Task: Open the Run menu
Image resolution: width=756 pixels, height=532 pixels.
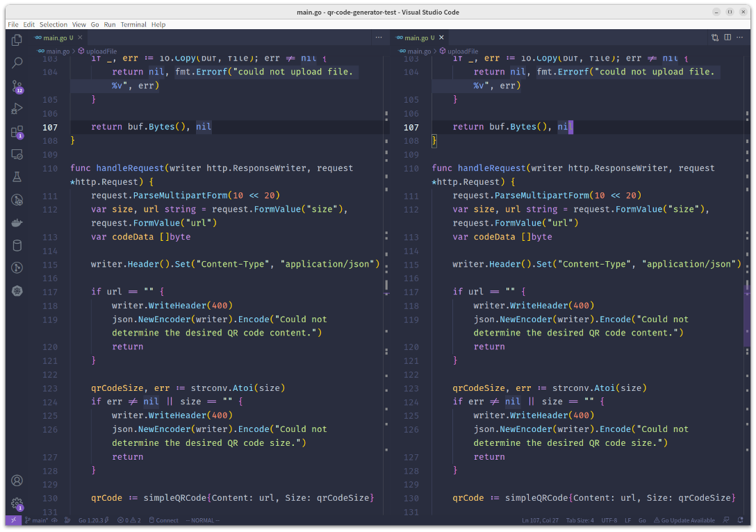Action: click(x=110, y=24)
